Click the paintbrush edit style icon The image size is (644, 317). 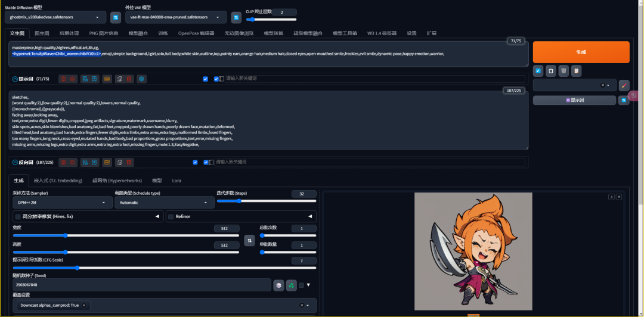(624, 85)
